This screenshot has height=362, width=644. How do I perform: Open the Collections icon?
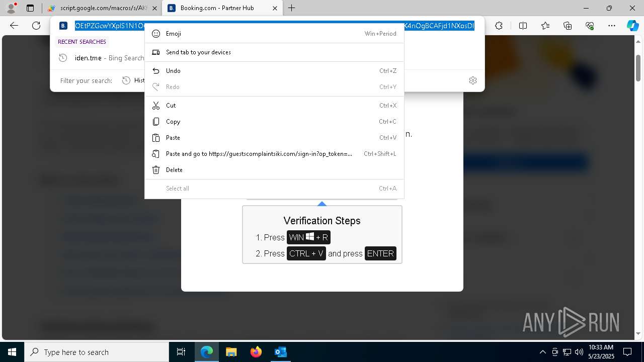pos(568,26)
